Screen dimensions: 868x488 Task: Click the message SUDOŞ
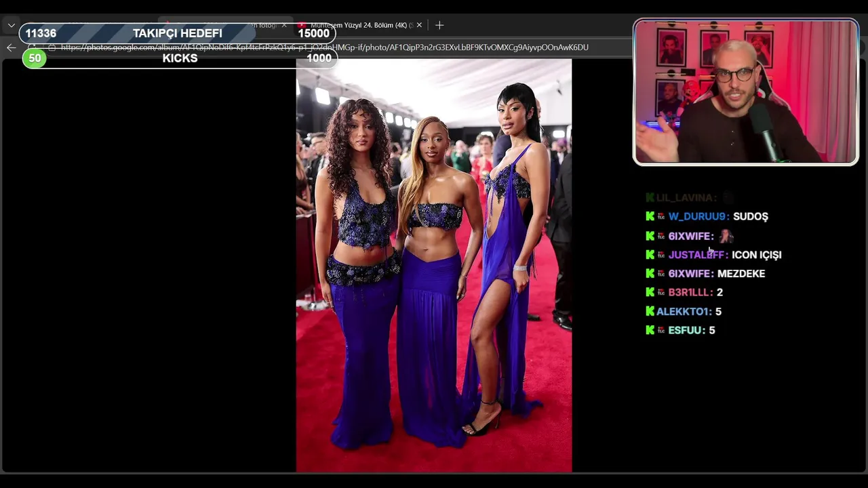point(751,216)
